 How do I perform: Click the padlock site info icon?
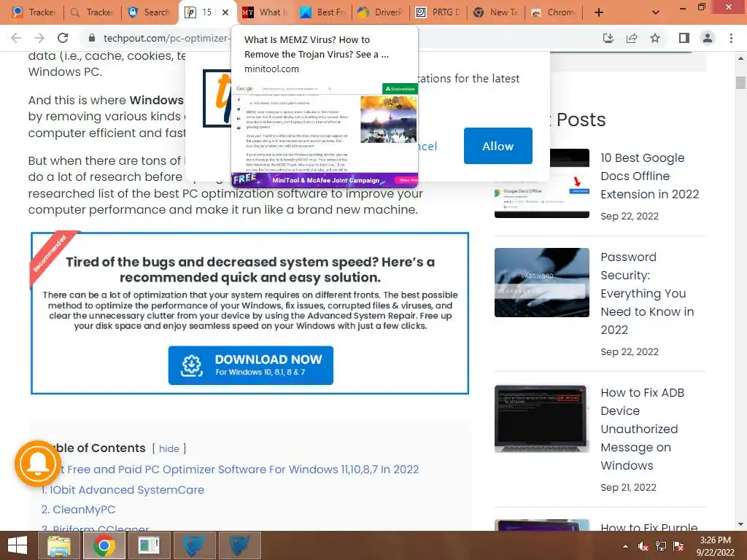[x=92, y=38]
